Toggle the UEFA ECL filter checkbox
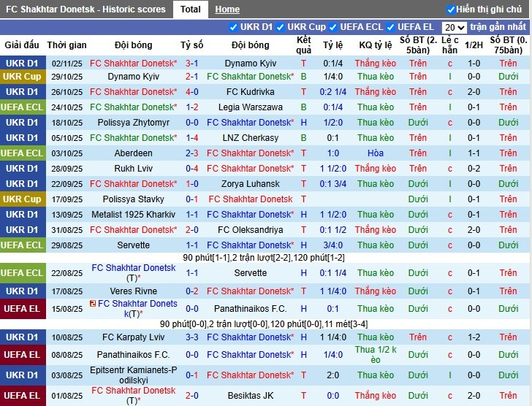The image size is (532, 406). point(332,27)
